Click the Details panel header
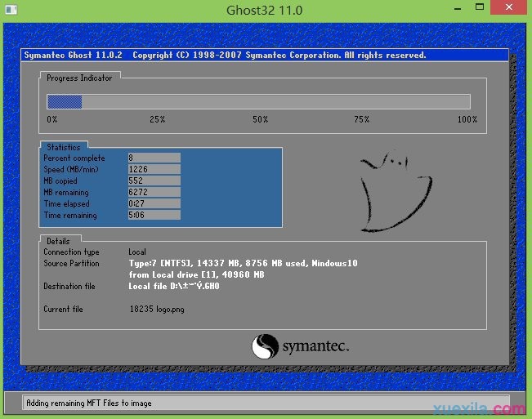Image resolution: width=532 pixels, height=419 pixels. click(58, 242)
